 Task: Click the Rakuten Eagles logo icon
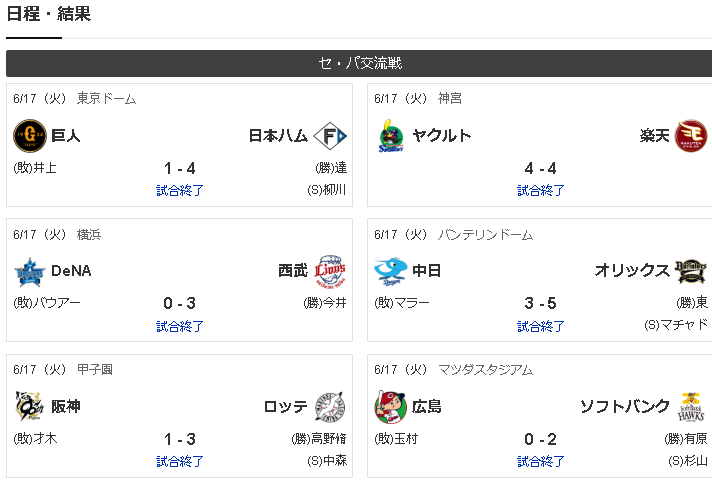690,135
